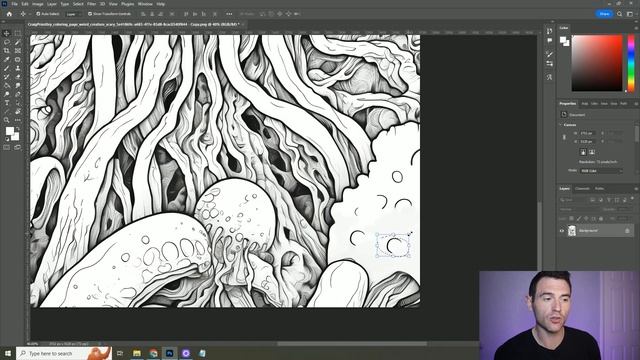The image size is (640, 360).
Task: Toggle width-height link in Canvas properties
Action: point(564,137)
